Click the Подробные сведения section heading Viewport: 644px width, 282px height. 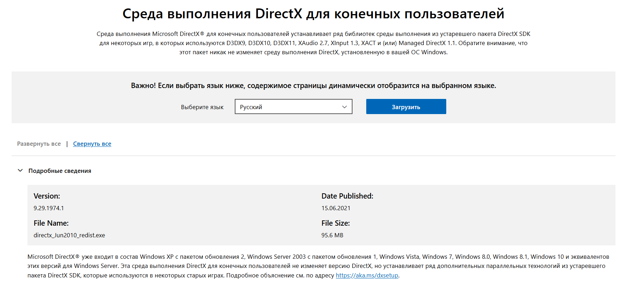[60, 171]
